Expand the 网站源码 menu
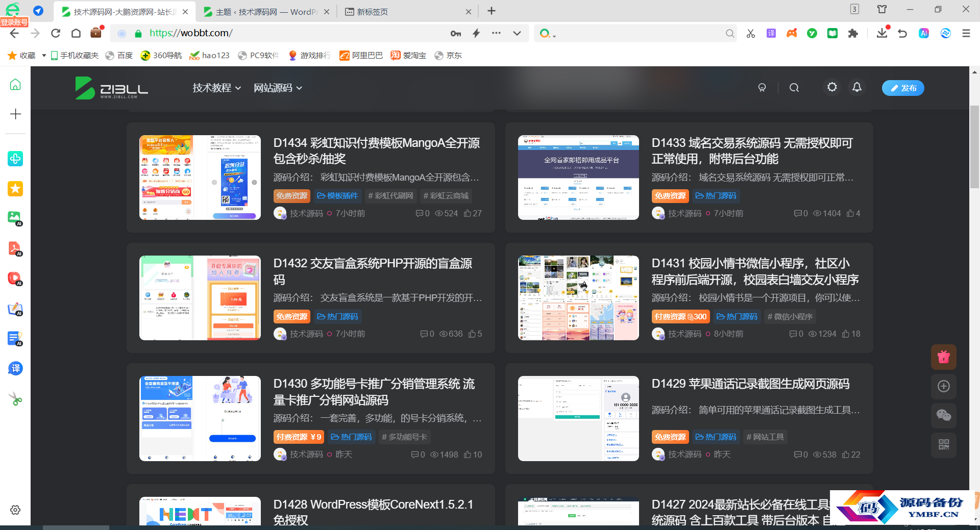 click(278, 88)
